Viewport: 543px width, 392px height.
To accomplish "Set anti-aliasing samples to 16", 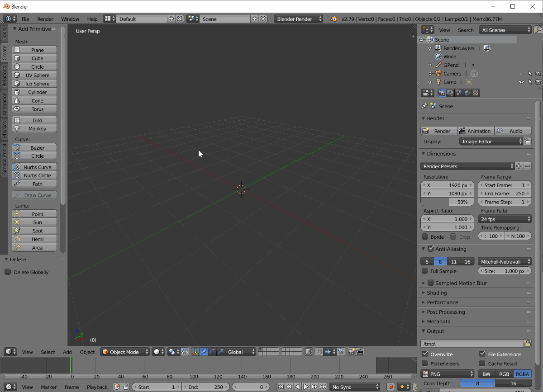I will [x=467, y=261].
